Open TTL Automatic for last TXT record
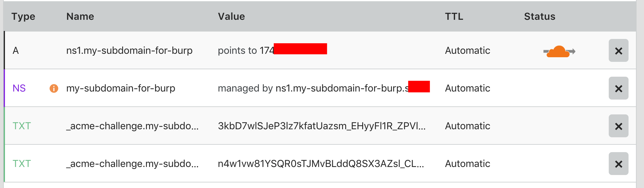The width and height of the screenshot is (644, 188). (x=467, y=164)
